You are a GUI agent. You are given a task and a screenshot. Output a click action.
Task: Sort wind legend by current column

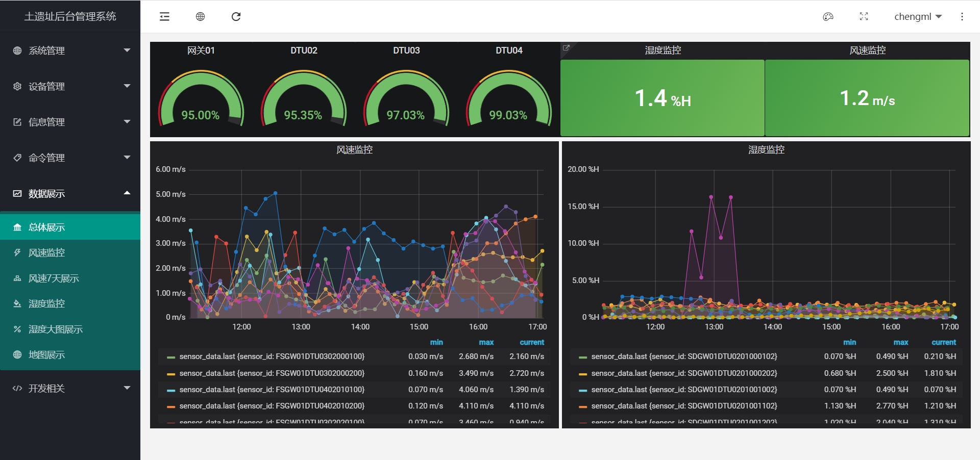pos(532,342)
